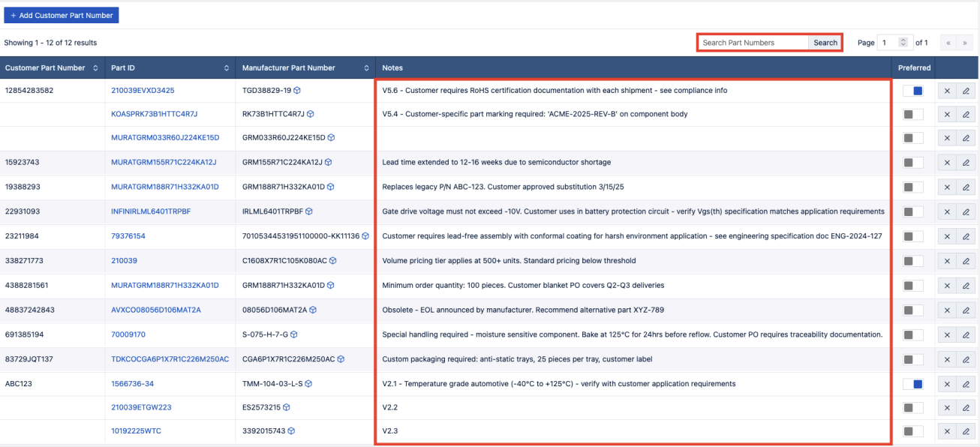Delete row with customer part 22931093
Viewport: 980px width, 447px height.
coord(947,211)
